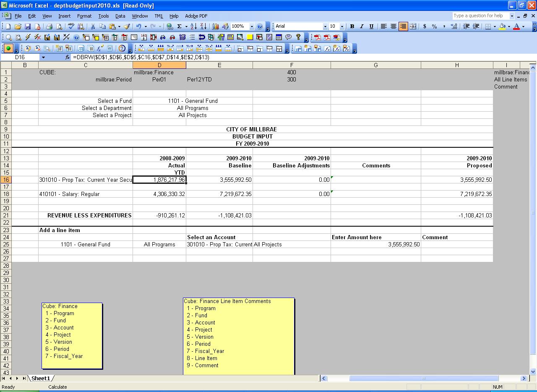Select the Sheet1 tab
The image size is (537, 392).
coord(41,378)
